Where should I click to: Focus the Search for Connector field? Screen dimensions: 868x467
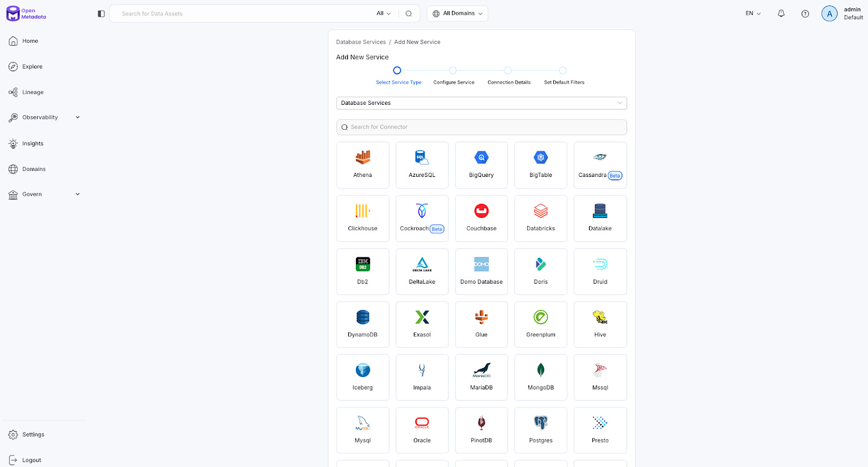(482, 127)
